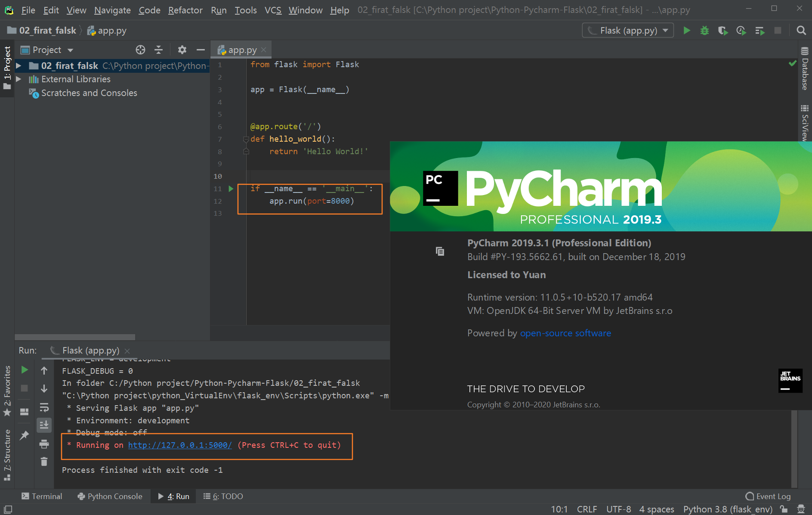Switch Python 3.8 (flask_env) interpreter

pos(728,509)
